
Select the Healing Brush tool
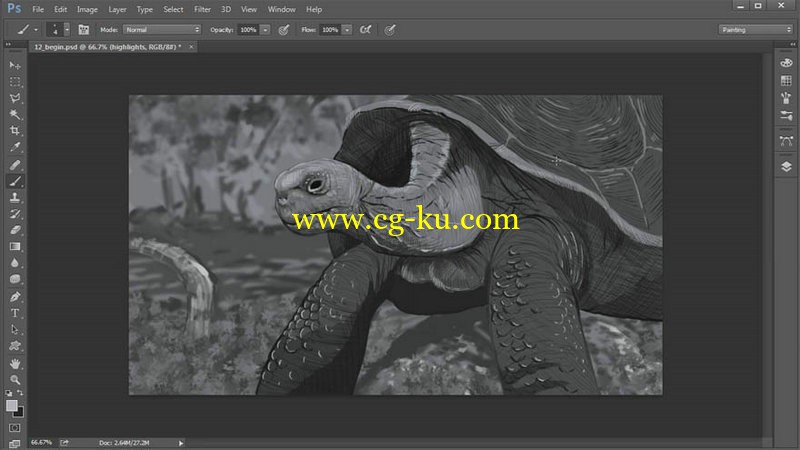pyautogui.click(x=15, y=165)
